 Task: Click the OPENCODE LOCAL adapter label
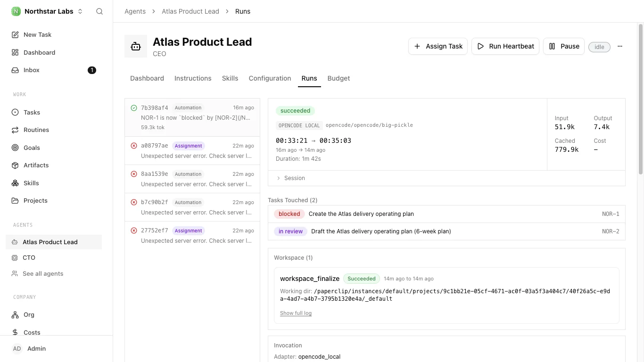[x=299, y=125]
